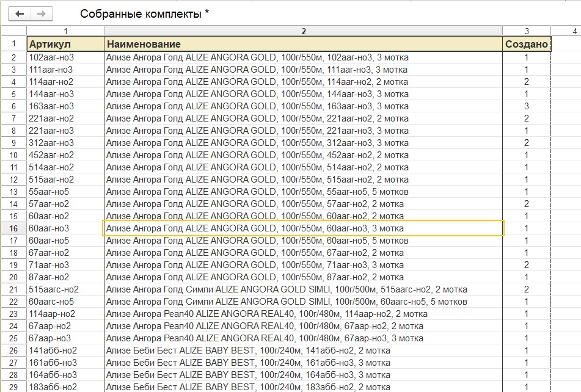Select article cell 144ааг-но3
581x392 pixels.
65,94
